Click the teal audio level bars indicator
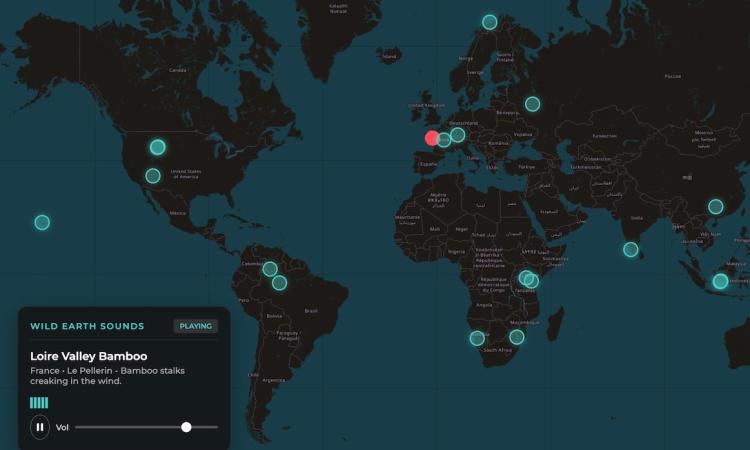The width and height of the screenshot is (750, 450). click(x=39, y=402)
